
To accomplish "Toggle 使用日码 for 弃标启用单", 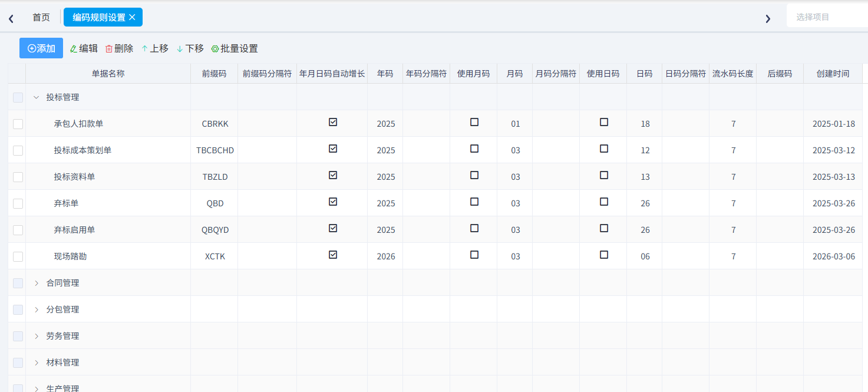I will pyautogui.click(x=604, y=228).
